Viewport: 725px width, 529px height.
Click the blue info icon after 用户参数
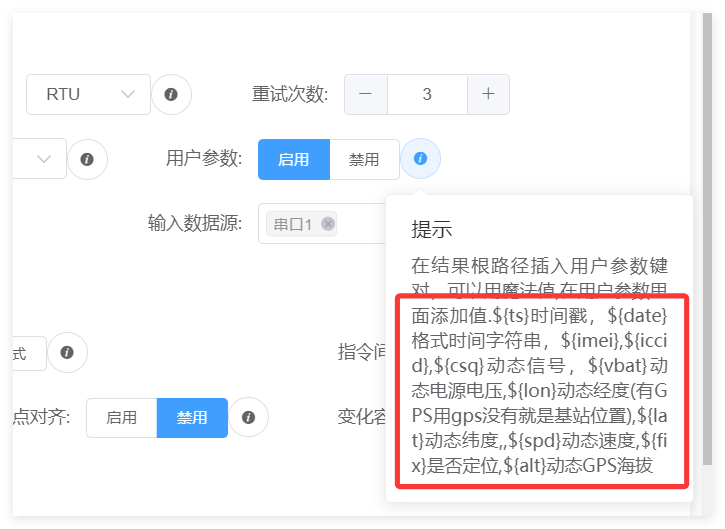point(420,159)
